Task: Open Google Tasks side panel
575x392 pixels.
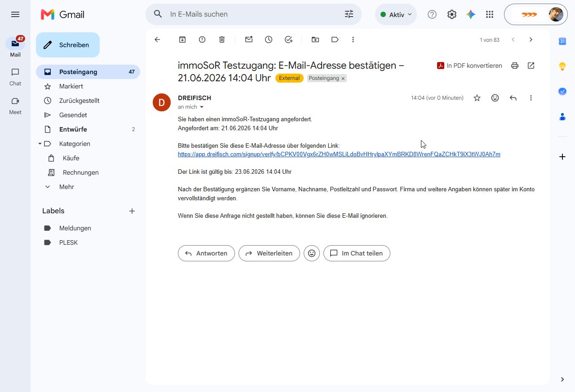Action: click(562, 91)
